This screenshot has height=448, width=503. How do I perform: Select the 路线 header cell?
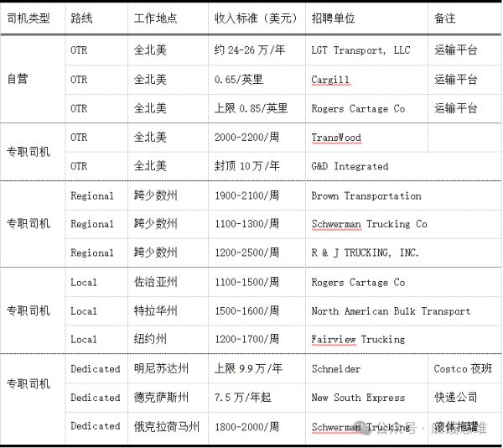[x=82, y=18]
